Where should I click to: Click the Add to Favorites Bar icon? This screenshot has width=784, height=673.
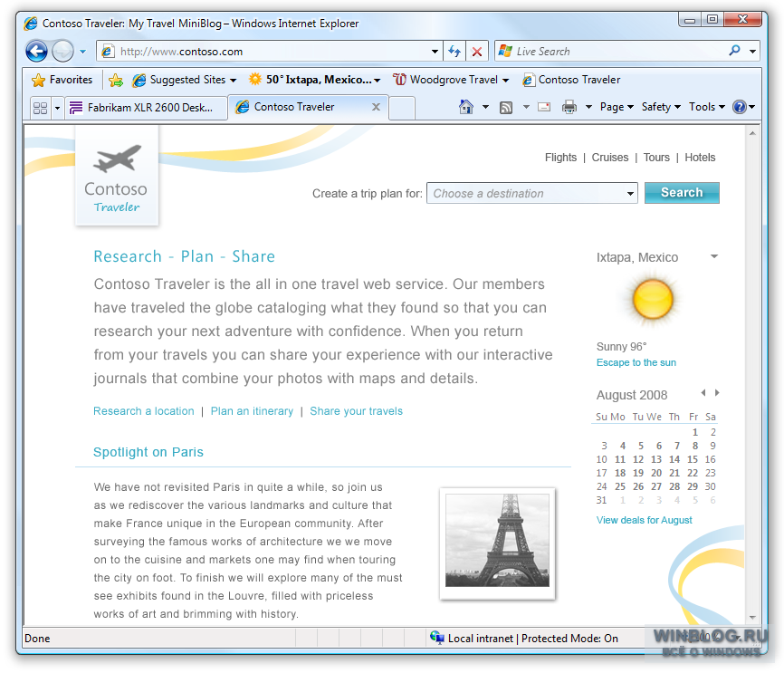[116, 80]
